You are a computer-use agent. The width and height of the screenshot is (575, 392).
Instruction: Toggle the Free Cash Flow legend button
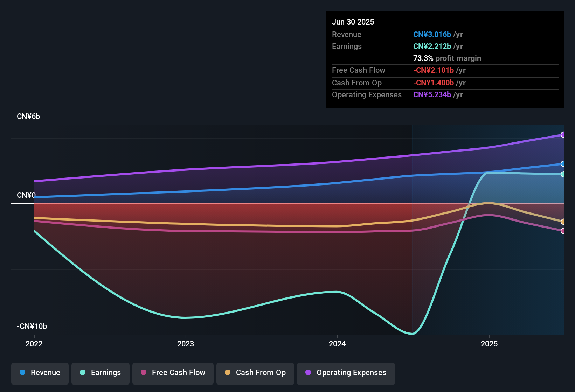coord(173,373)
